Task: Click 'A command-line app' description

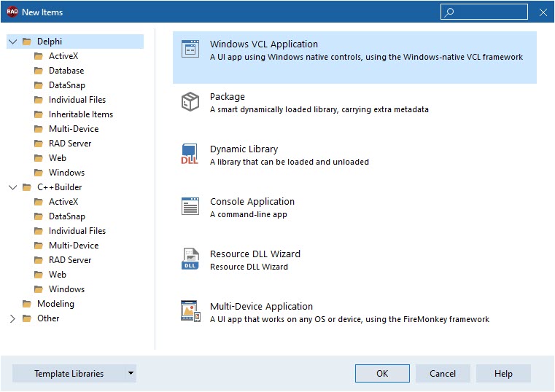Action: (x=249, y=214)
